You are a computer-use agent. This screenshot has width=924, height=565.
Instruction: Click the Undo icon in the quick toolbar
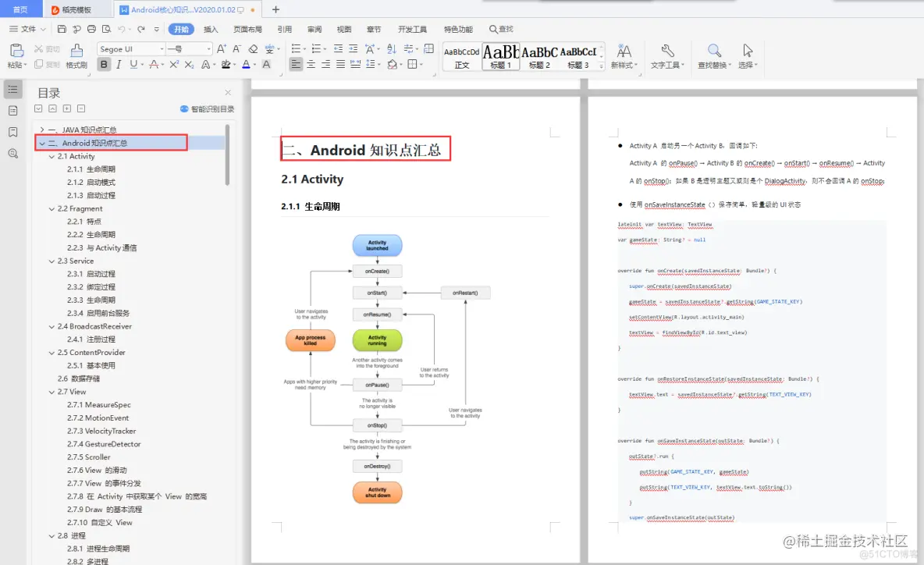tap(121, 29)
